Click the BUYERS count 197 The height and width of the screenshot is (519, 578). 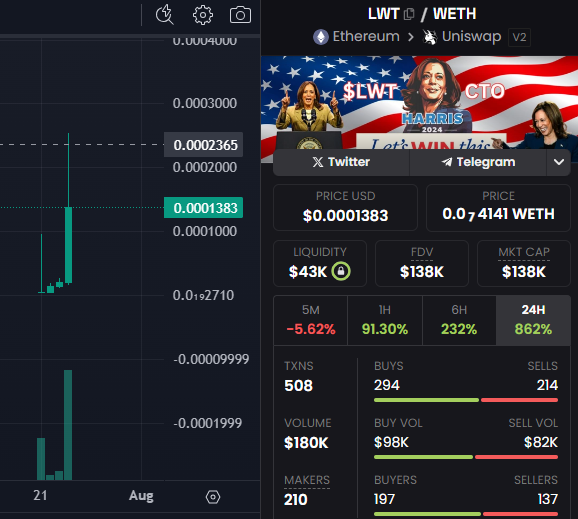click(x=384, y=499)
